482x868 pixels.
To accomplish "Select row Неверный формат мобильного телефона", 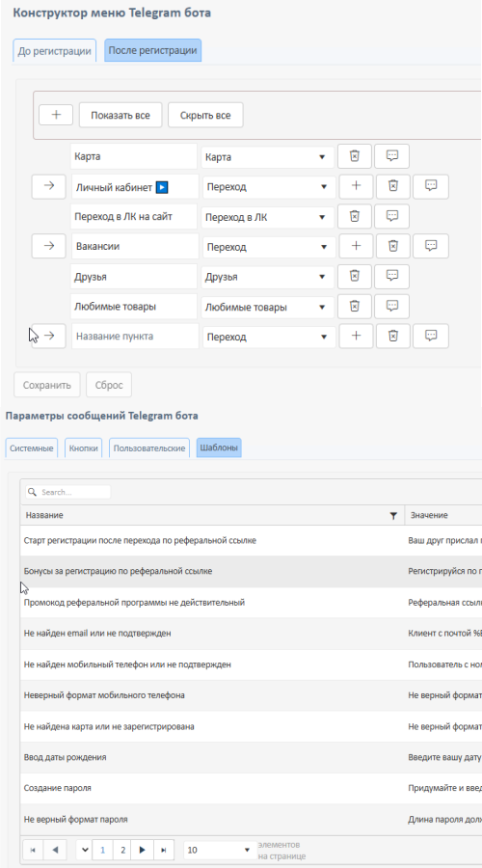I will [x=251, y=694].
